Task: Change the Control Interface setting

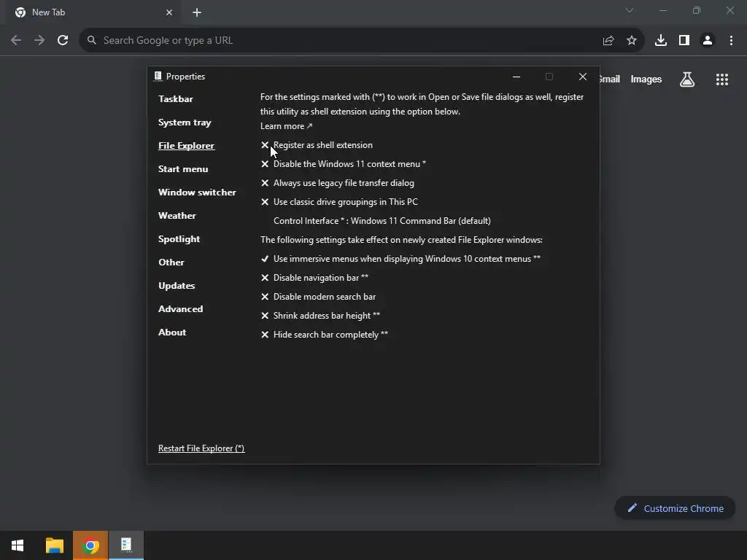Action: click(382, 221)
